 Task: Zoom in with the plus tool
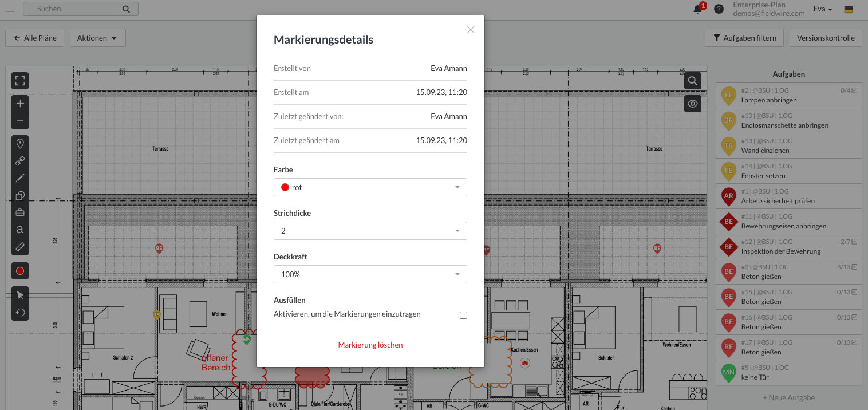tap(20, 104)
